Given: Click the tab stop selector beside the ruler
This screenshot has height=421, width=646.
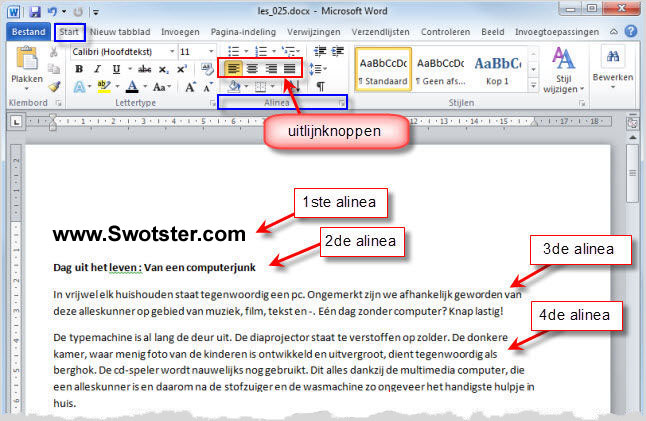Looking at the screenshot, I should click(x=16, y=122).
